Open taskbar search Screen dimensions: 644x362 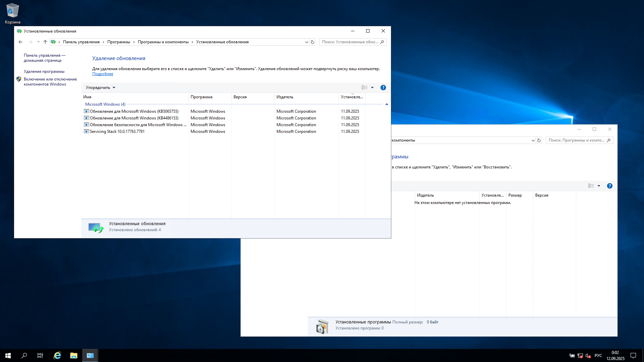[x=24, y=356]
